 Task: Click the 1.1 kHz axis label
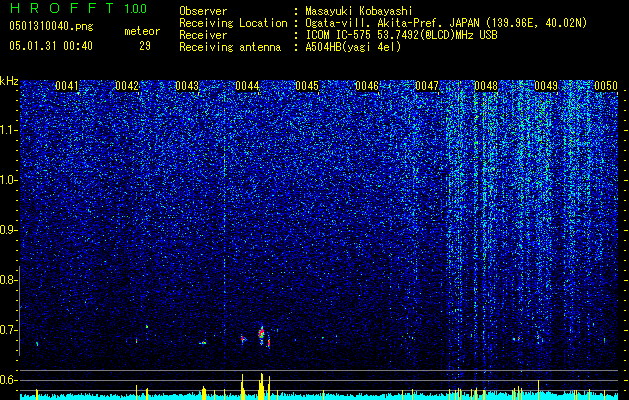click(x=9, y=130)
